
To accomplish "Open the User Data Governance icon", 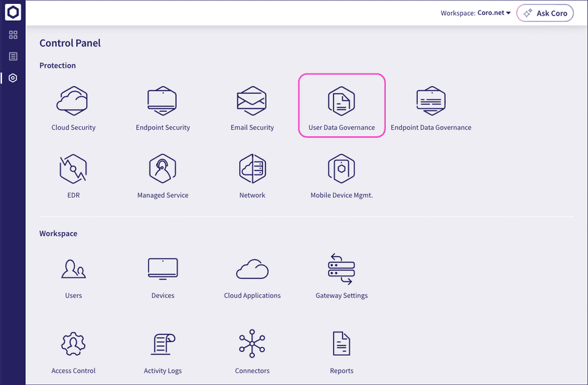I will [x=341, y=101].
